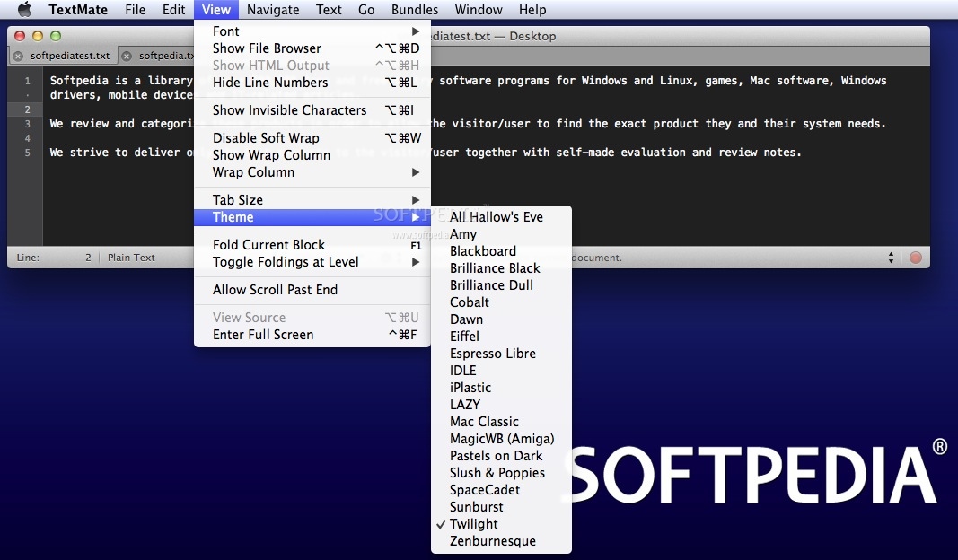Pick the Espresso Libre theme
Viewport: 958px width, 560px height.
pyautogui.click(x=501, y=354)
